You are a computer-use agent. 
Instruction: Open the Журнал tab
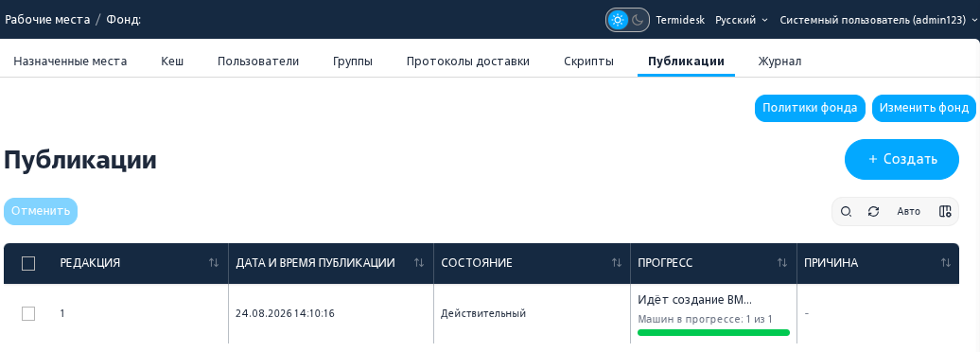click(x=779, y=62)
